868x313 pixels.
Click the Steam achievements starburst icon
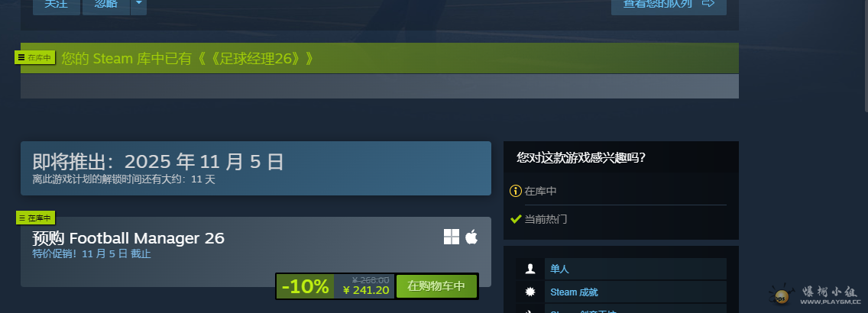pos(530,292)
